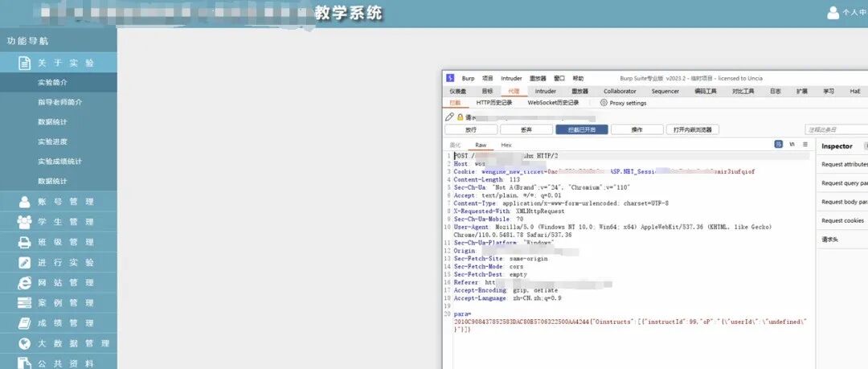
Task: Click the 进行实验 pencil icon
Action: coord(24,263)
